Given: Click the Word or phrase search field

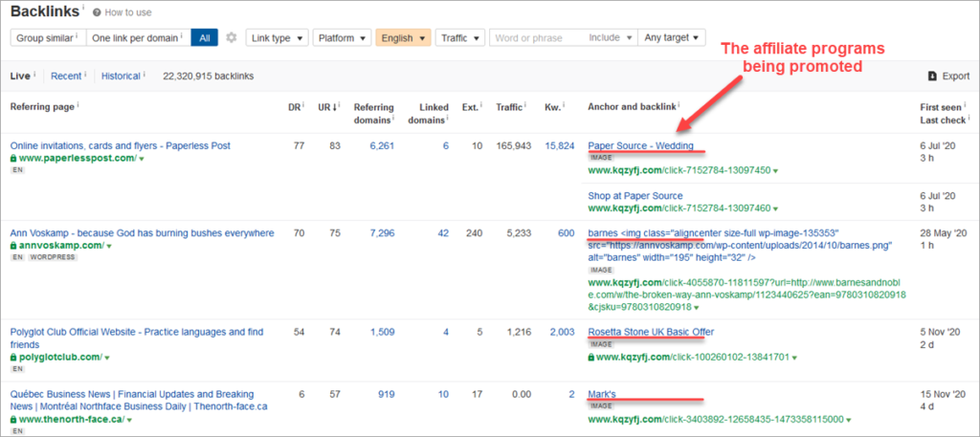Looking at the screenshot, I should click(536, 38).
